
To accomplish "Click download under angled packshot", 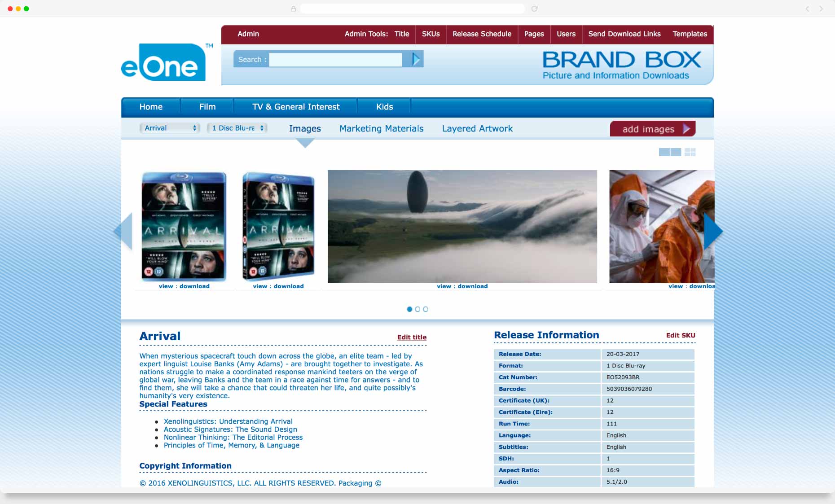I will pyautogui.click(x=289, y=286).
